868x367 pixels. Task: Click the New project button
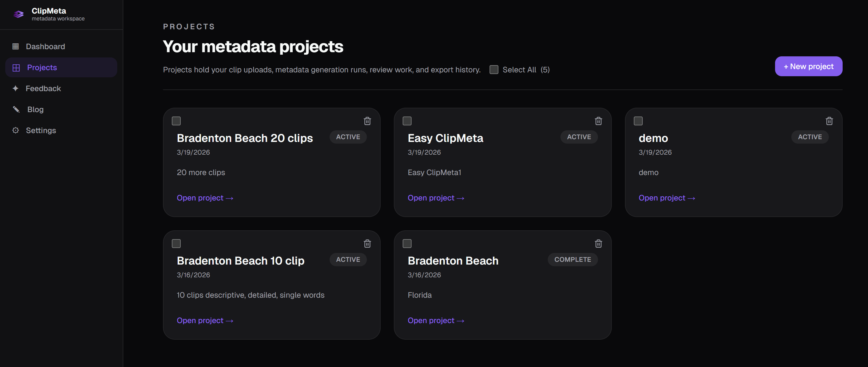tap(808, 66)
